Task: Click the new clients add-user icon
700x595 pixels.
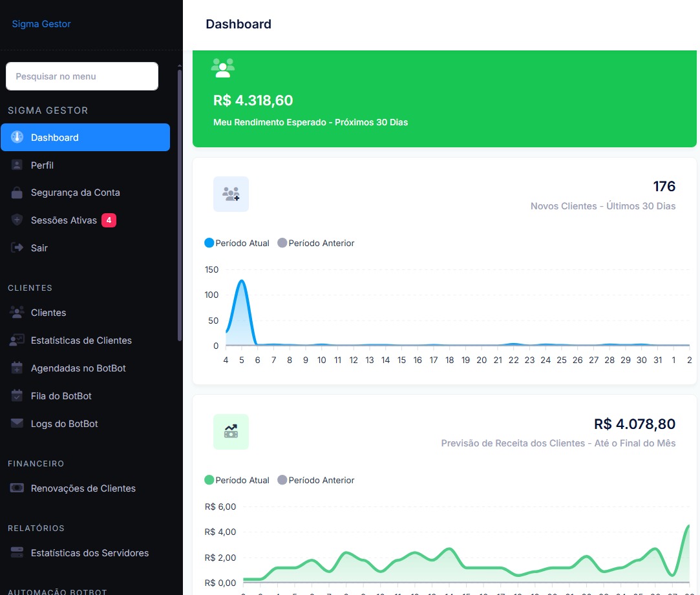Action: coord(231,194)
